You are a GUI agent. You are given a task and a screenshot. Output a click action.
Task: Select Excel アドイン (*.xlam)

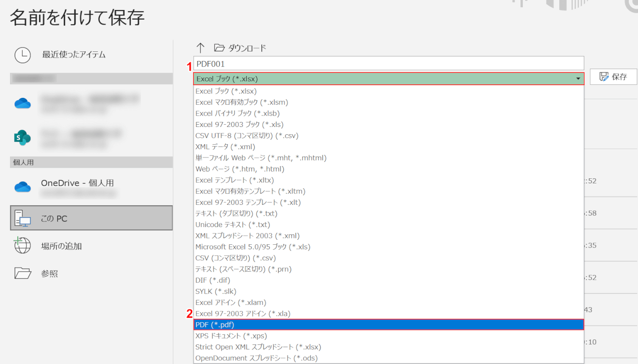point(388,302)
